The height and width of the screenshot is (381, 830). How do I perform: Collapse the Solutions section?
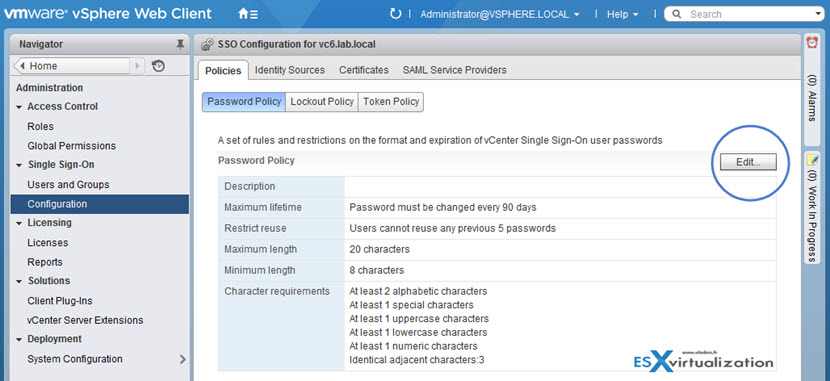point(19,282)
